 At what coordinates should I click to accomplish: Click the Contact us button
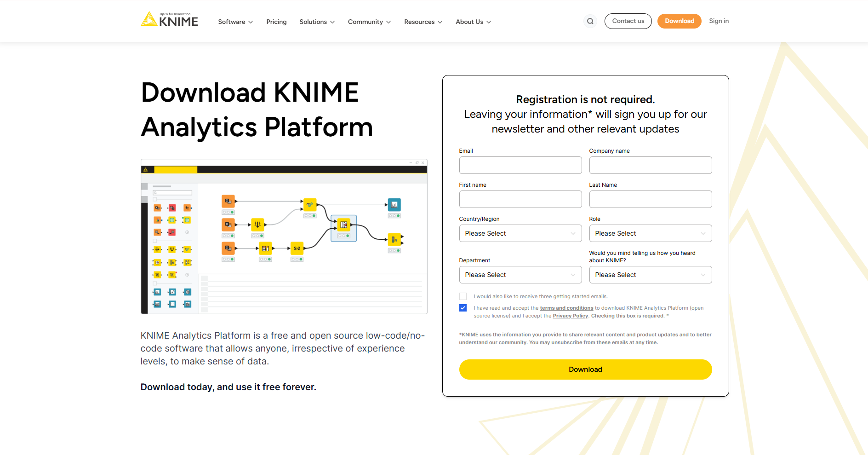coord(628,21)
